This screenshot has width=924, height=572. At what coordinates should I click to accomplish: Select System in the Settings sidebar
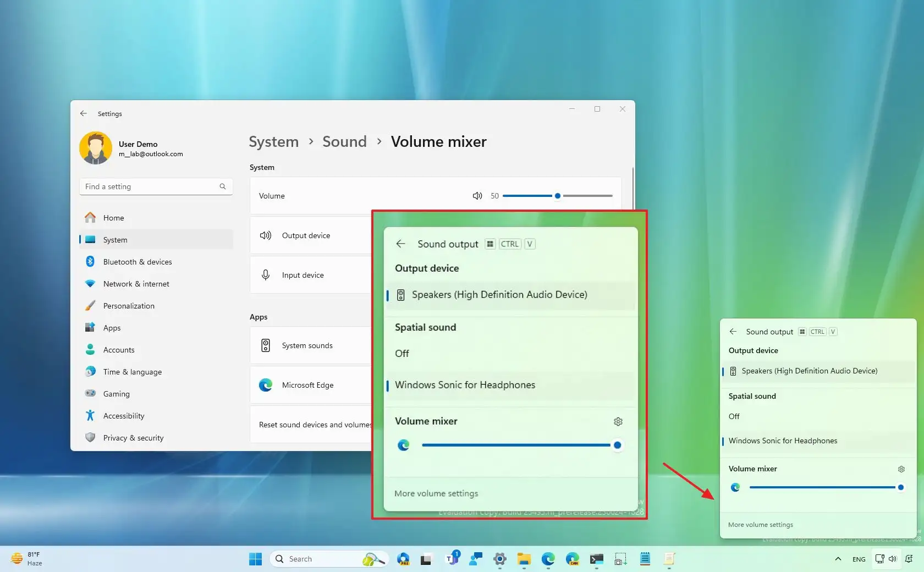[156, 240]
